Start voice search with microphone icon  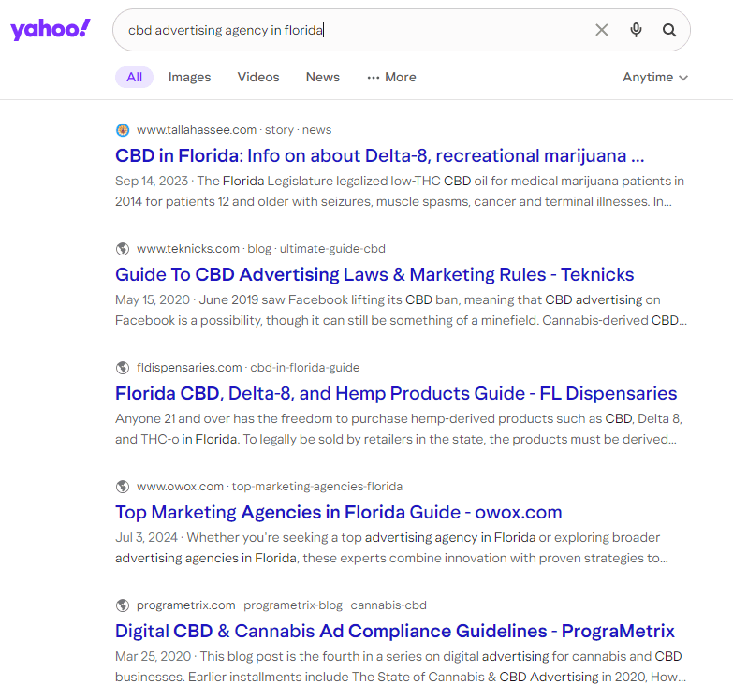coord(636,30)
